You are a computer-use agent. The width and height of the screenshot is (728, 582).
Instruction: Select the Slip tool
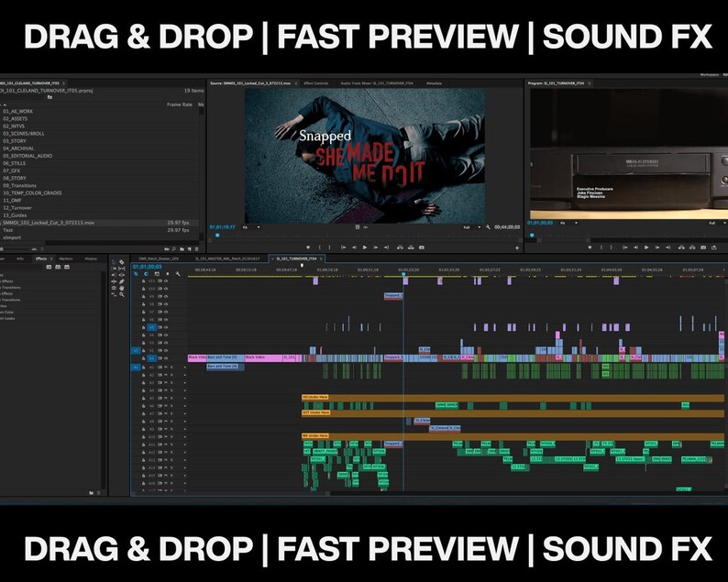point(122,269)
